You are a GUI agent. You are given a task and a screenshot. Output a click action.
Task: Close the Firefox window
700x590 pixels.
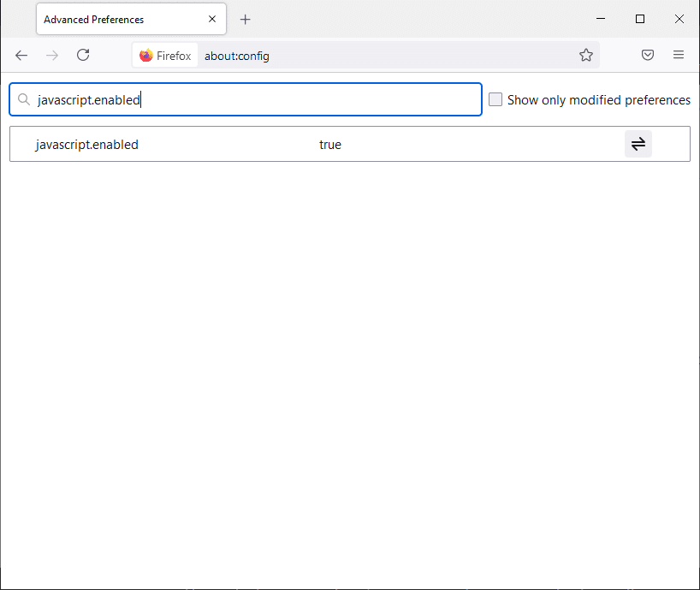click(679, 19)
